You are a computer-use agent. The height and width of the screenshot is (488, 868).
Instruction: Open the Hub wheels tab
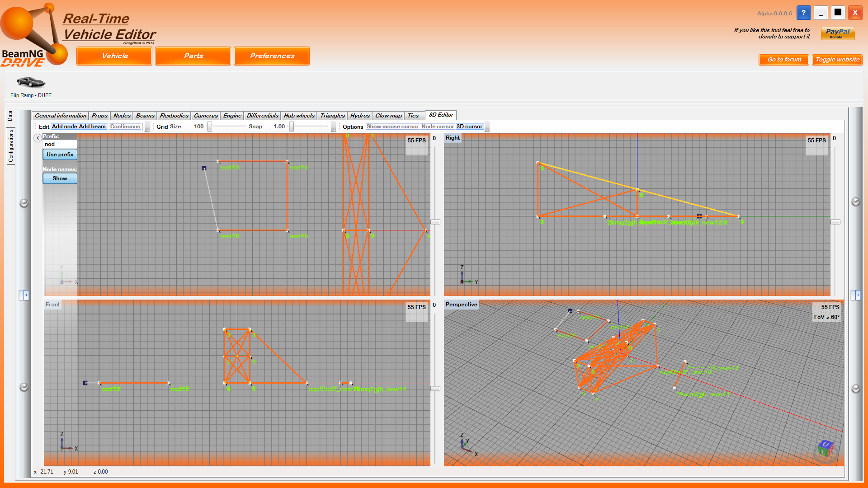299,116
